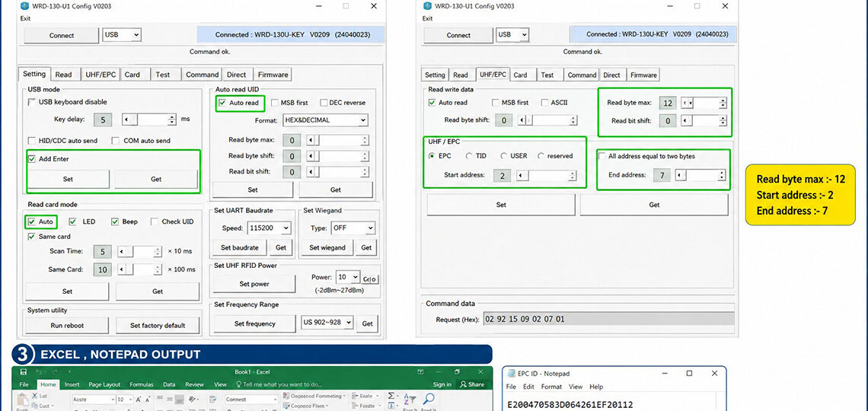Click the Conditional Formatting icon in Excel
868x411 pixels.
(286, 396)
